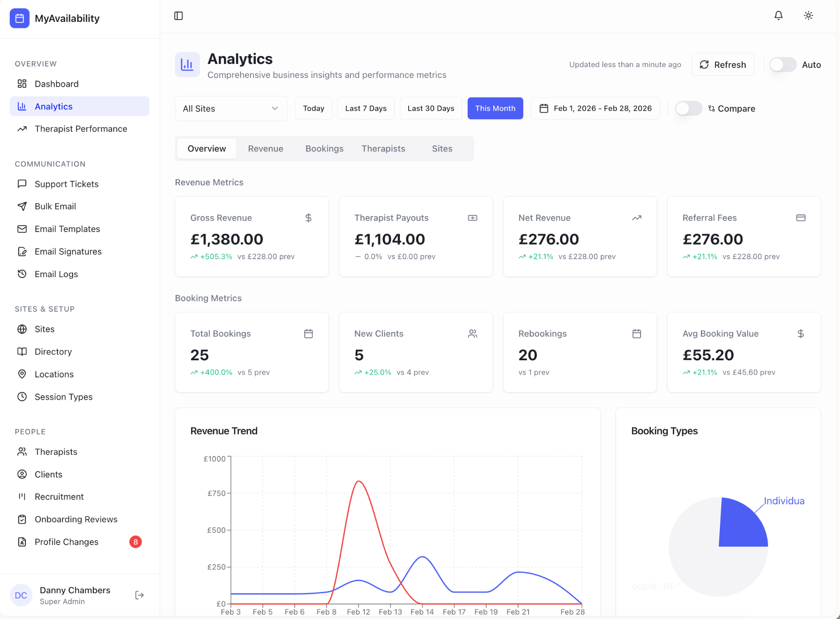840x619 pixels.
Task: Click the Profile Changes file icon
Action: [22, 542]
